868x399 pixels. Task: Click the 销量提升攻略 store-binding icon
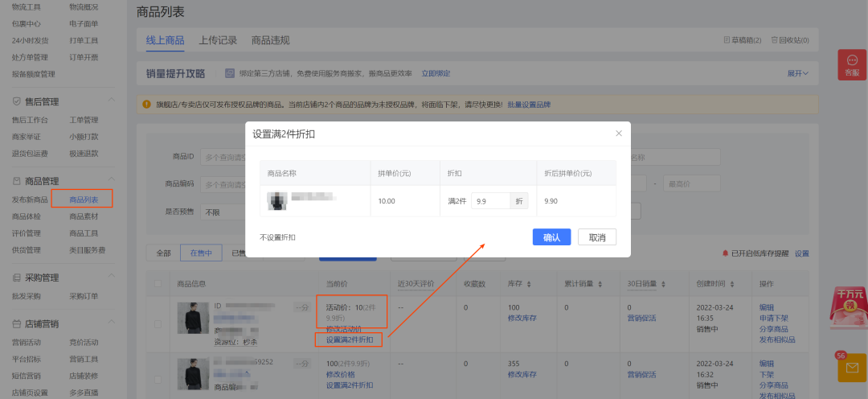229,73
